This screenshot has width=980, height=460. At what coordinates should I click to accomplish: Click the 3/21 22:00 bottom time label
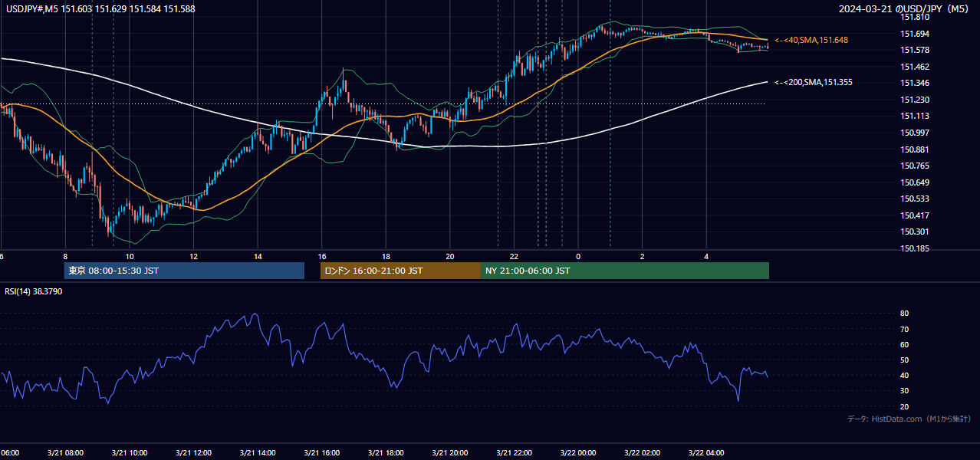point(514,453)
